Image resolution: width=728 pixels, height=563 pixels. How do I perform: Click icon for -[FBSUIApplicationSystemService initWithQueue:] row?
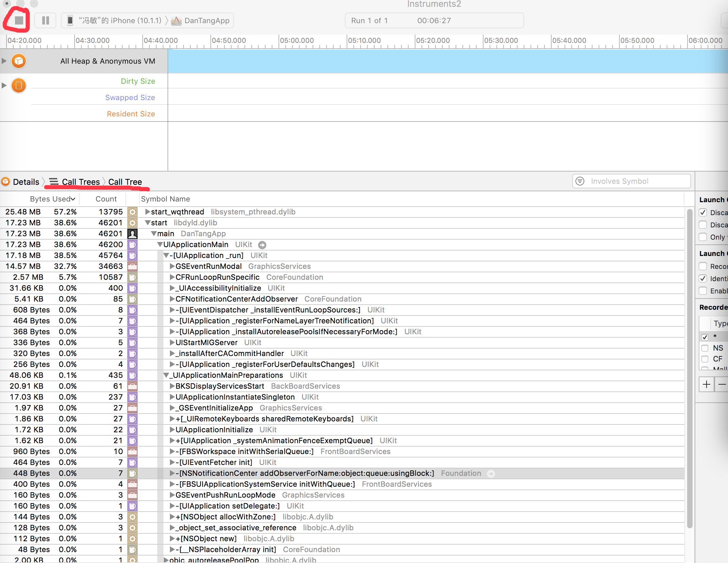pyautogui.click(x=132, y=484)
